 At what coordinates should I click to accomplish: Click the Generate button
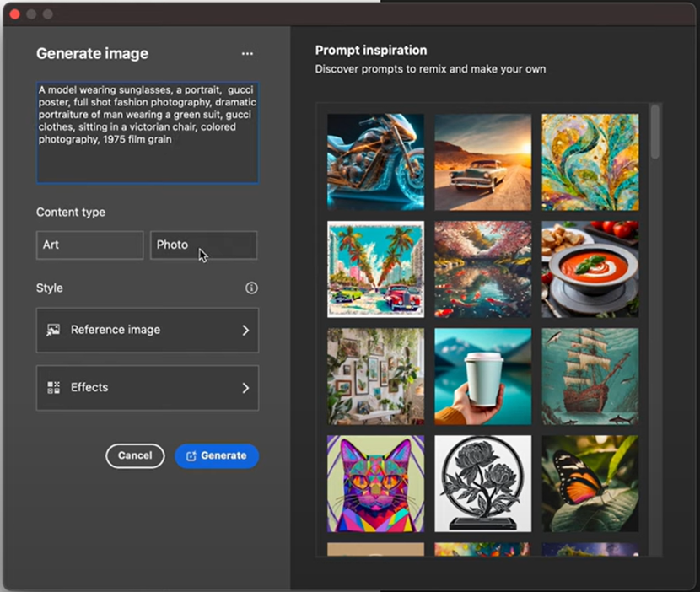[x=217, y=455]
